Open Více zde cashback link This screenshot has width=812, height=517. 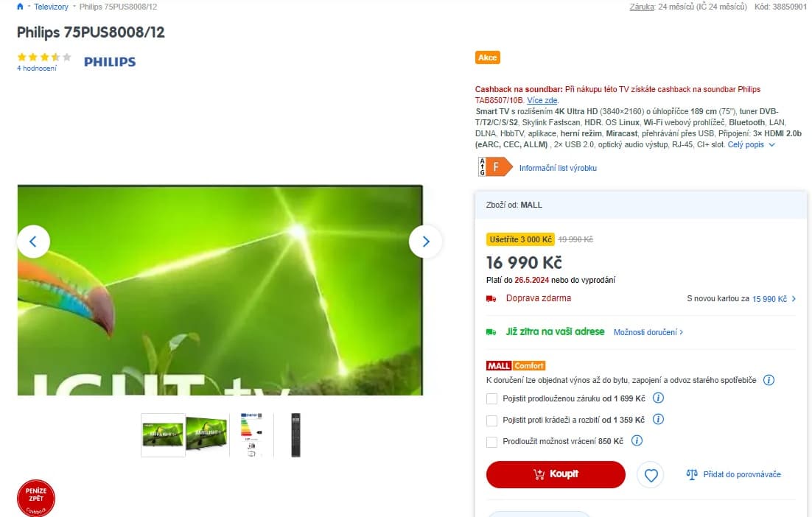pyautogui.click(x=542, y=100)
